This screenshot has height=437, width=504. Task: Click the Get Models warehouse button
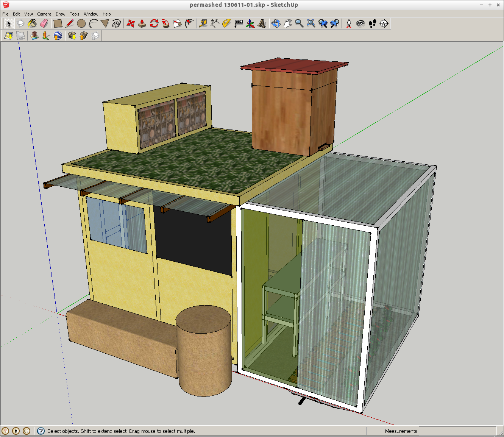click(x=72, y=36)
